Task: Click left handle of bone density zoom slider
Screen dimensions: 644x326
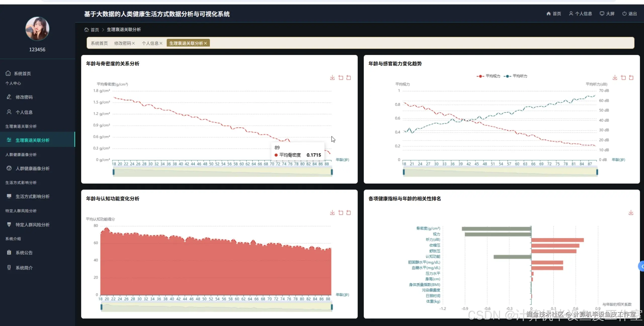Action: click(114, 172)
